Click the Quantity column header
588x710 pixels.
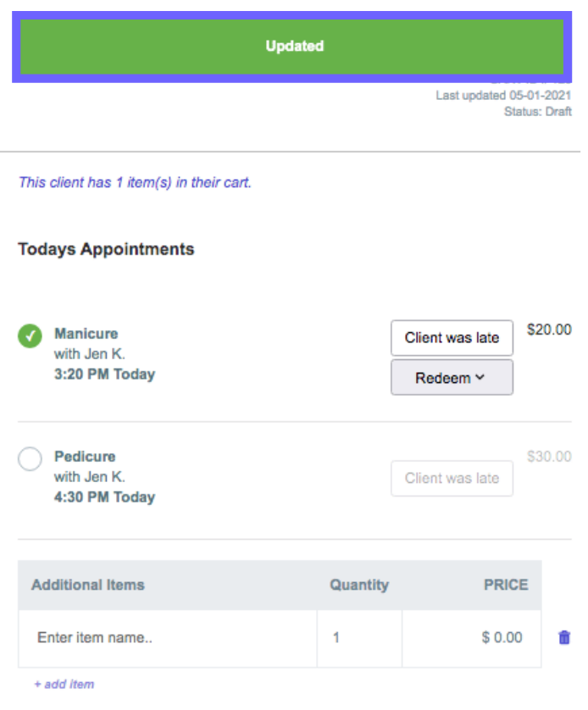click(x=359, y=585)
